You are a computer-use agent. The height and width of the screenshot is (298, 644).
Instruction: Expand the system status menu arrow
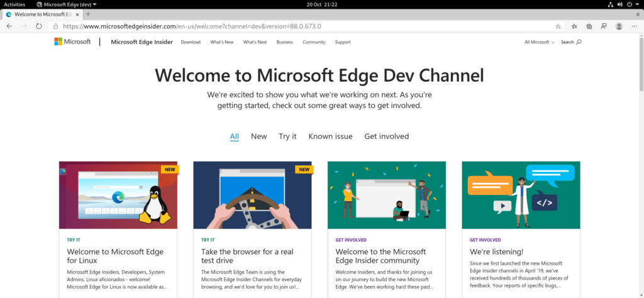pyautogui.click(x=638, y=4)
